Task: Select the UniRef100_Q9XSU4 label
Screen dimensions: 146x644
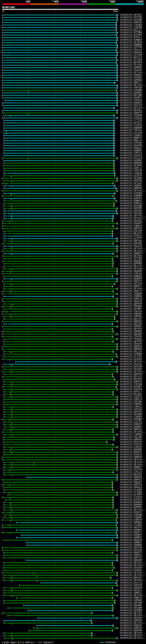Action: click(131, 618)
